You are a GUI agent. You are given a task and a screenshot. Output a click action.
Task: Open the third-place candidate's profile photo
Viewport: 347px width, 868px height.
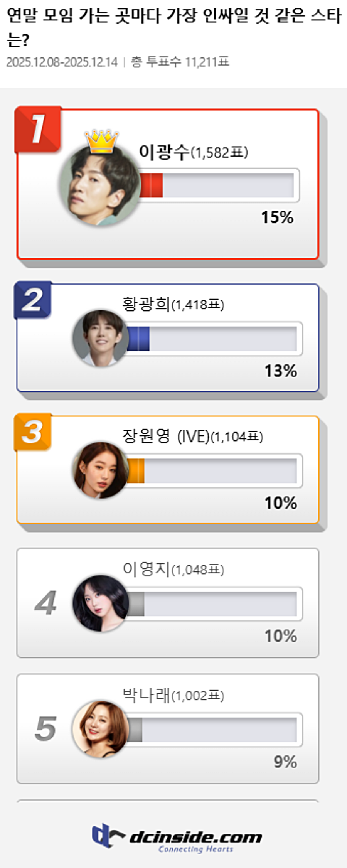tap(101, 470)
